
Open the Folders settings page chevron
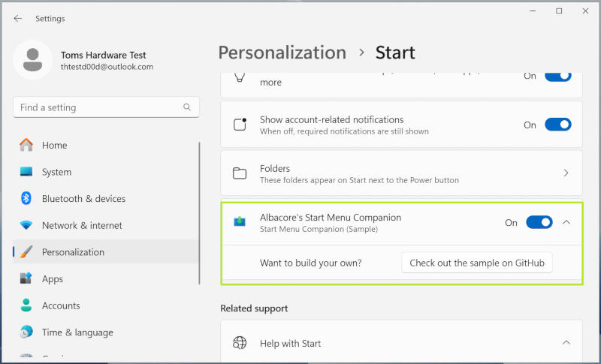(566, 173)
